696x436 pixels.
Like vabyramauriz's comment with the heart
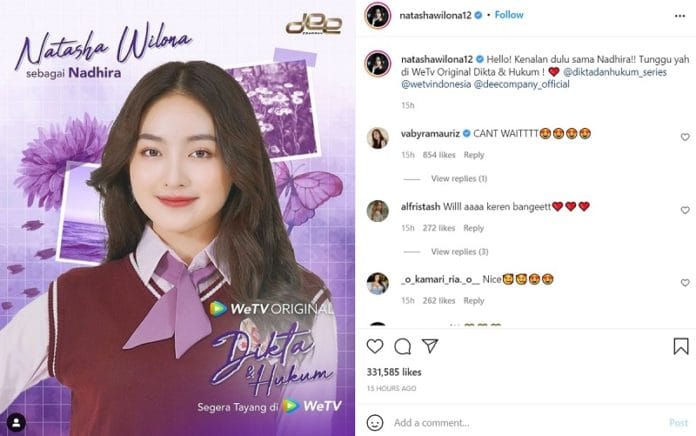(x=685, y=137)
